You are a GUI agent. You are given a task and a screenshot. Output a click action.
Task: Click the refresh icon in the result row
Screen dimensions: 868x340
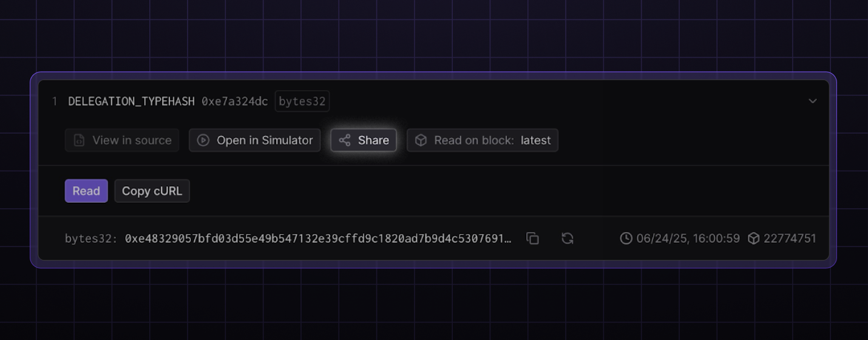[x=568, y=239]
